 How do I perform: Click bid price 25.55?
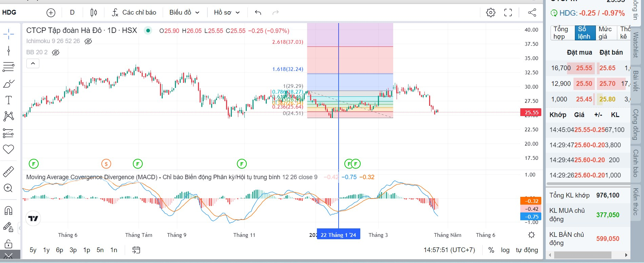tap(584, 68)
